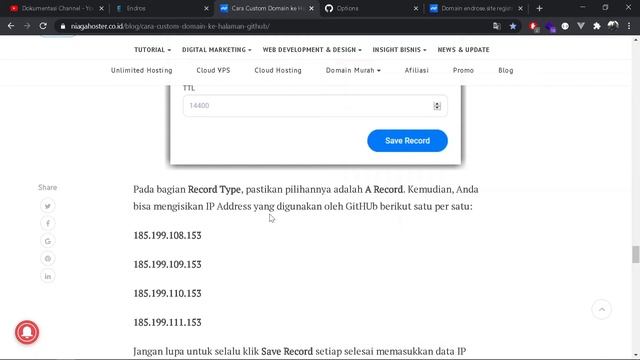
Task: Share article on Facebook
Action: click(x=48, y=224)
